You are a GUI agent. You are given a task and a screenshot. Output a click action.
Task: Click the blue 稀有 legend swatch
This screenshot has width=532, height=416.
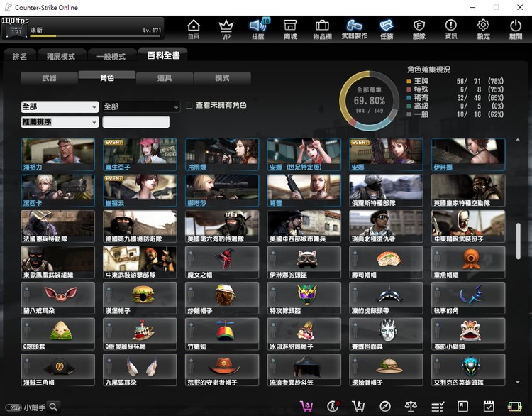point(409,98)
